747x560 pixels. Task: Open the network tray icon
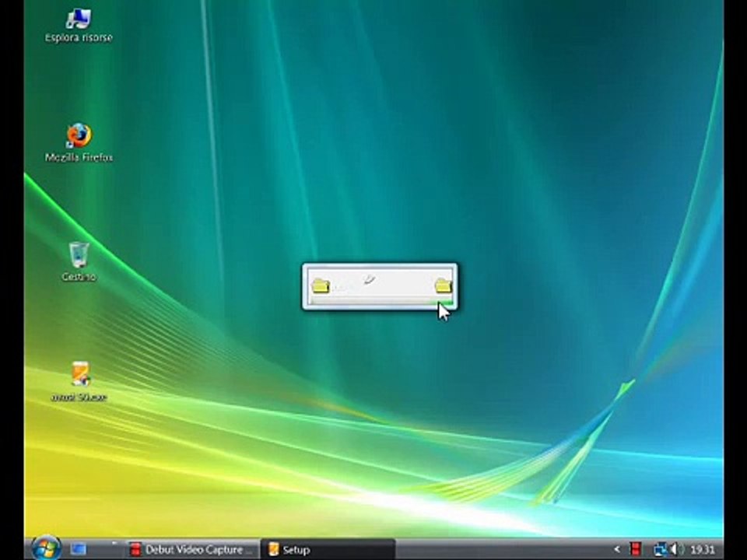click(x=660, y=550)
